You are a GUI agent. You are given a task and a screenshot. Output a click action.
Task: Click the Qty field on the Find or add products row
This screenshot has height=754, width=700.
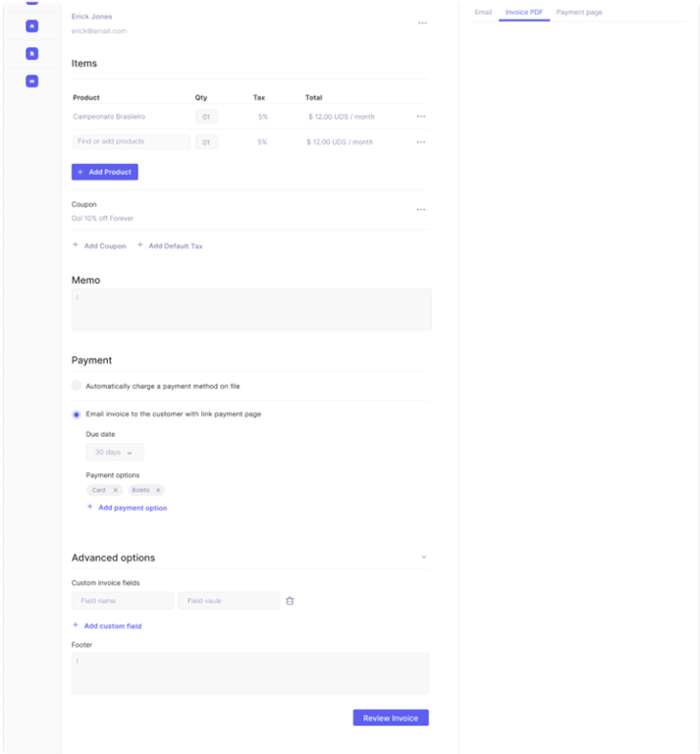(x=206, y=141)
